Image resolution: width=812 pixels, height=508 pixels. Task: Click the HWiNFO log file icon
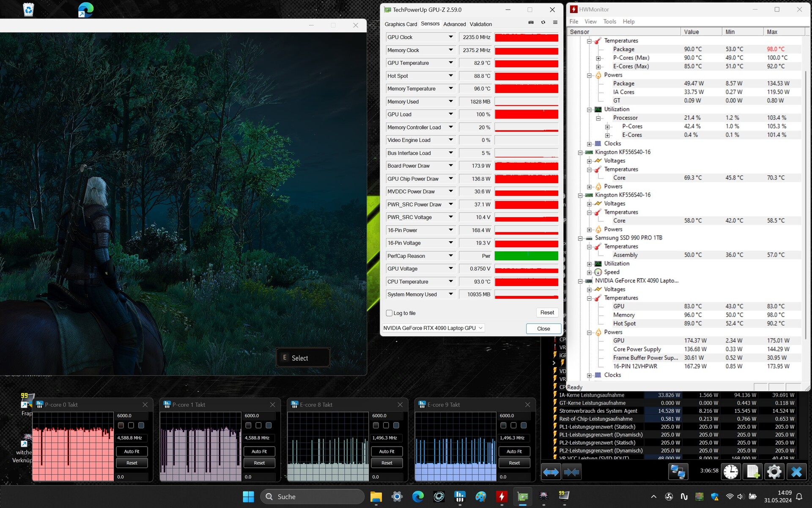point(753,472)
